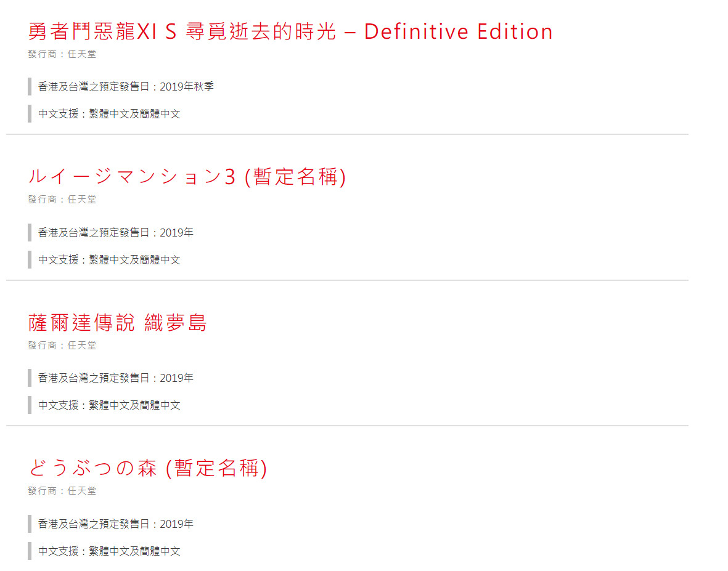Click the gray bar beside 2019年秋季 date
The height and width of the screenshot is (571, 728).
coord(30,87)
